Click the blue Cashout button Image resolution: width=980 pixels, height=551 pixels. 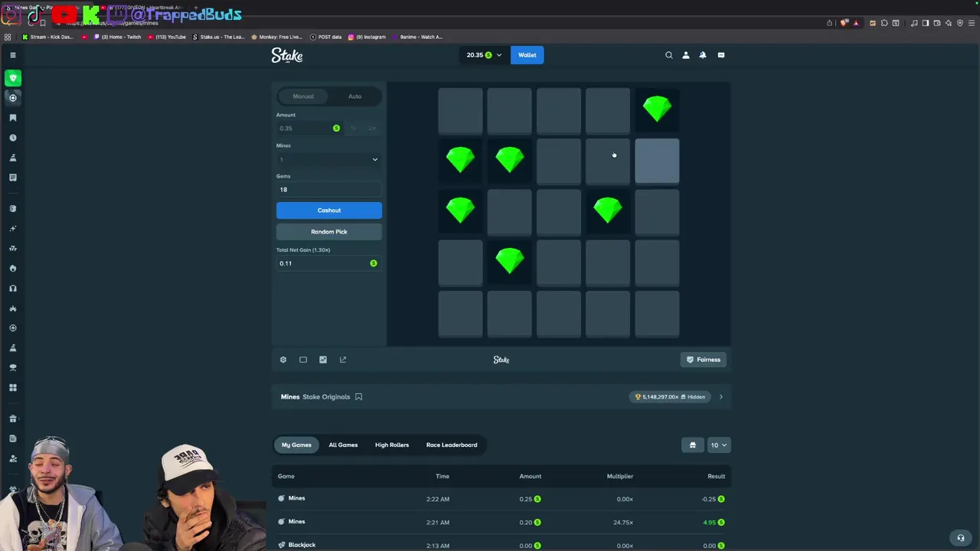coord(329,210)
